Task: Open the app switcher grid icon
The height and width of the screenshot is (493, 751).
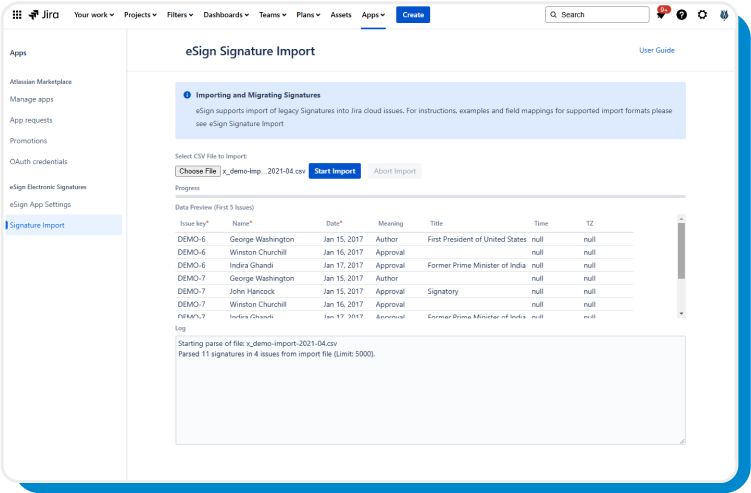Action: [17, 14]
